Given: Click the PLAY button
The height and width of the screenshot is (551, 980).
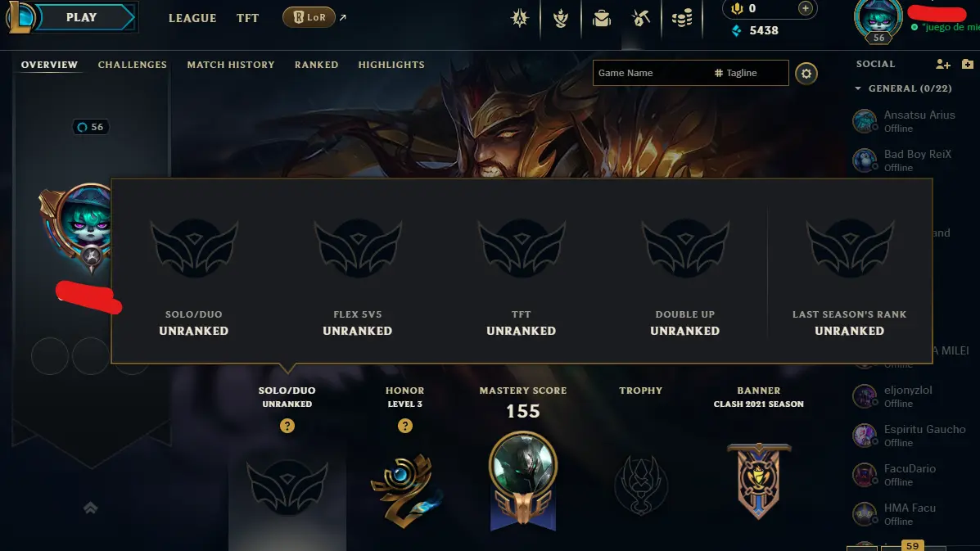Looking at the screenshot, I should [82, 17].
